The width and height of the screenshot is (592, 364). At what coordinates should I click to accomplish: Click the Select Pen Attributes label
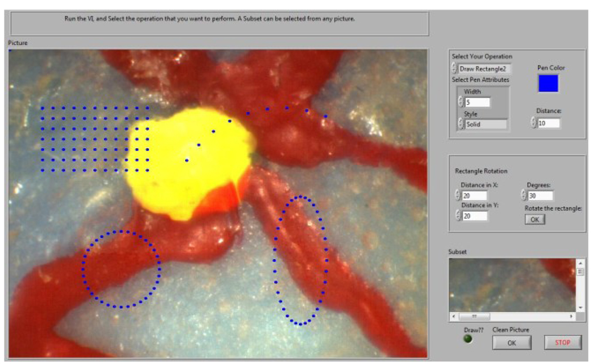(480, 79)
